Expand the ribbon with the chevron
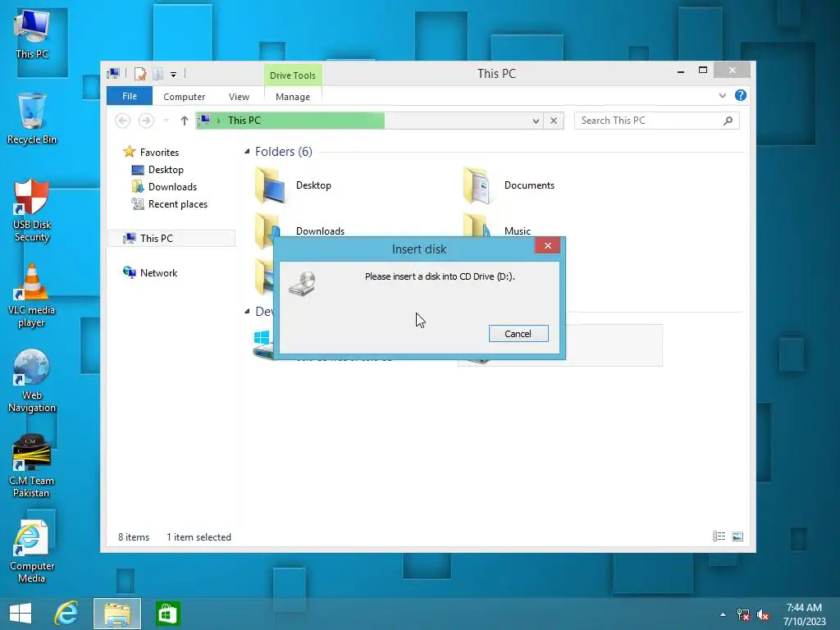Viewport: 840px width, 630px height. pos(722,95)
